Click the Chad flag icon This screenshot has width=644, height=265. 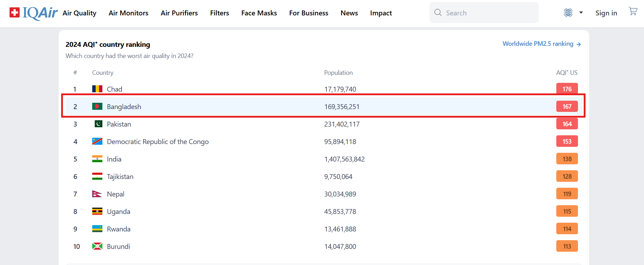click(x=97, y=89)
